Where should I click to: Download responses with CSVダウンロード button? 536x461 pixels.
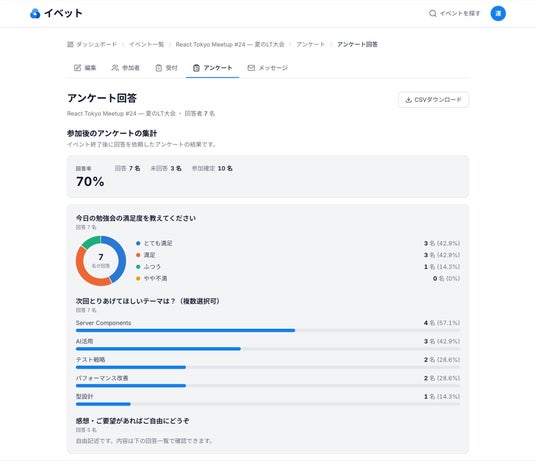tap(433, 100)
